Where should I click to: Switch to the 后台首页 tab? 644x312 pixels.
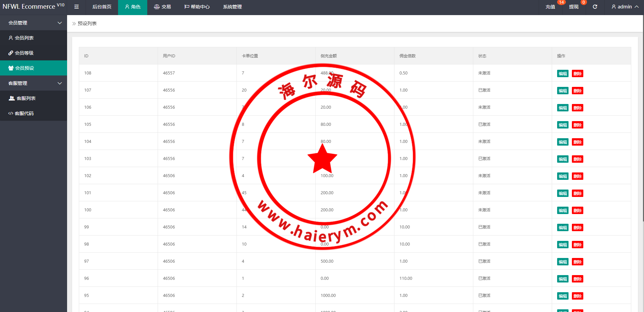(102, 7)
